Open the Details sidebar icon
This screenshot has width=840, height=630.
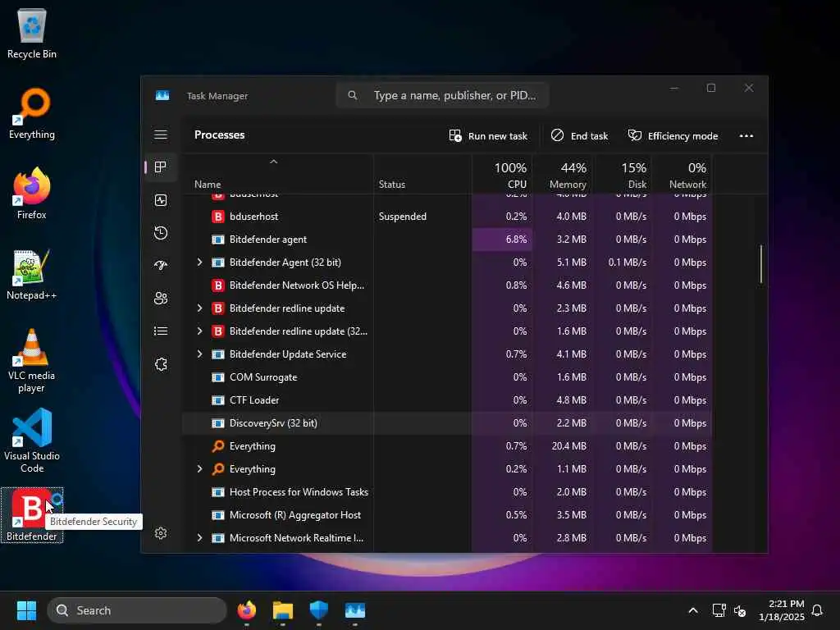click(161, 331)
